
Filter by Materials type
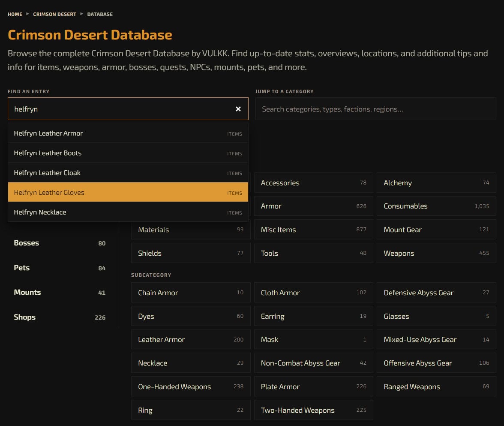pos(191,230)
